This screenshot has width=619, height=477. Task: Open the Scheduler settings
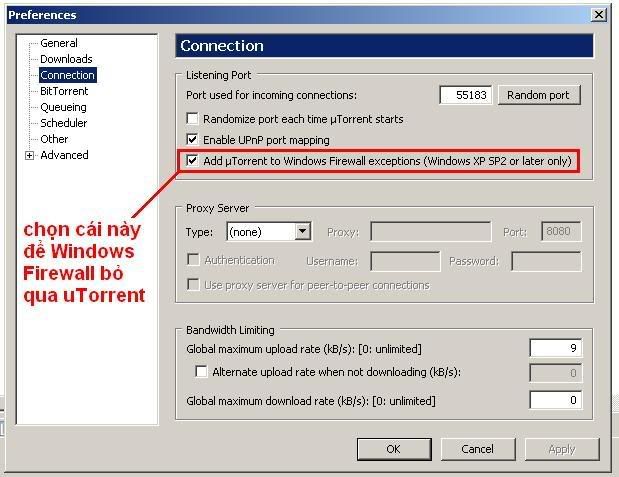tap(64, 123)
